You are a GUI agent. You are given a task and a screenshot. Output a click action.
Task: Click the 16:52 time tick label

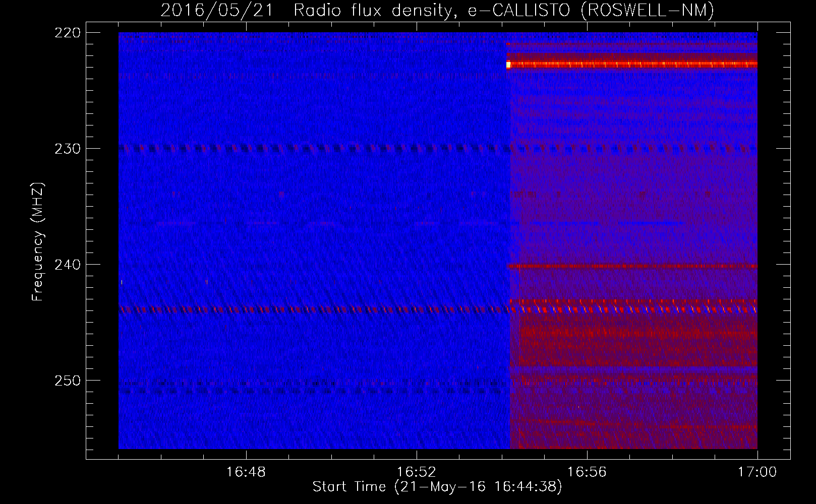416,472
